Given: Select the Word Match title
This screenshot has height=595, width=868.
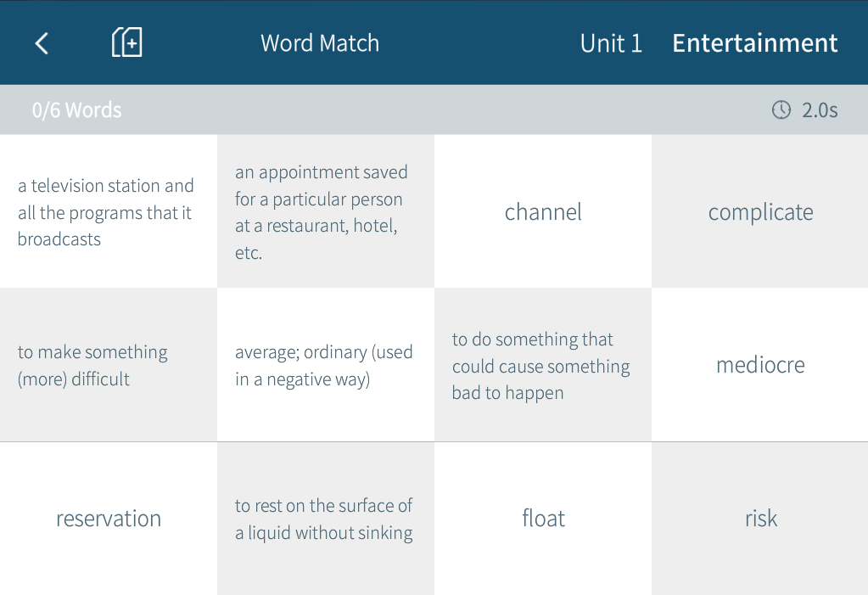Looking at the screenshot, I should point(320,43).
